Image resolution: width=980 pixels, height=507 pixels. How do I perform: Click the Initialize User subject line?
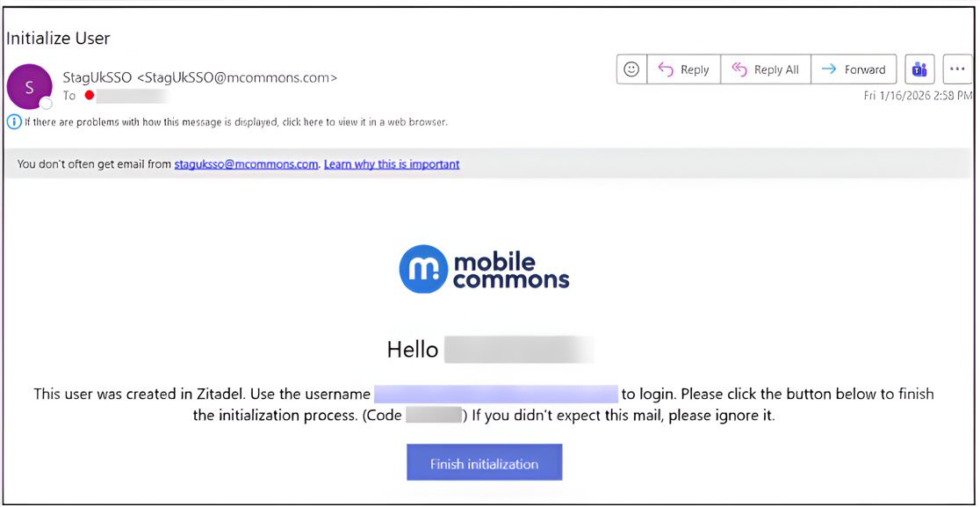pos(58,38)
